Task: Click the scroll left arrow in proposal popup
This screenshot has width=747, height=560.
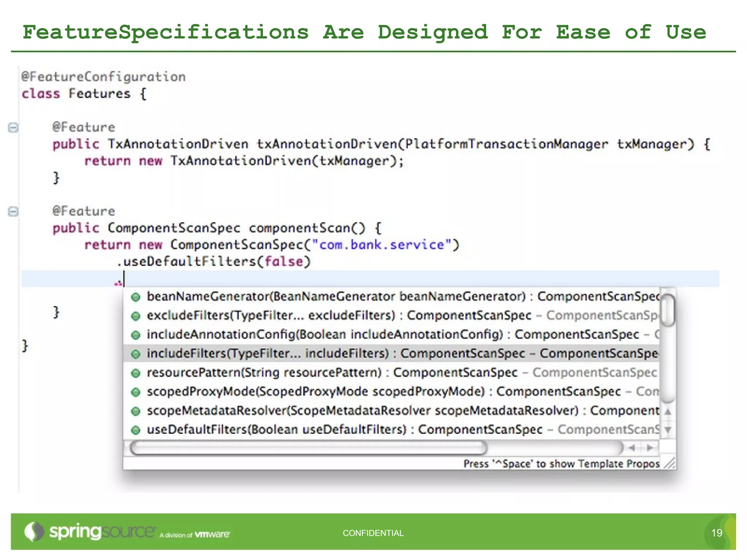Action: click(x=632, y=448)
